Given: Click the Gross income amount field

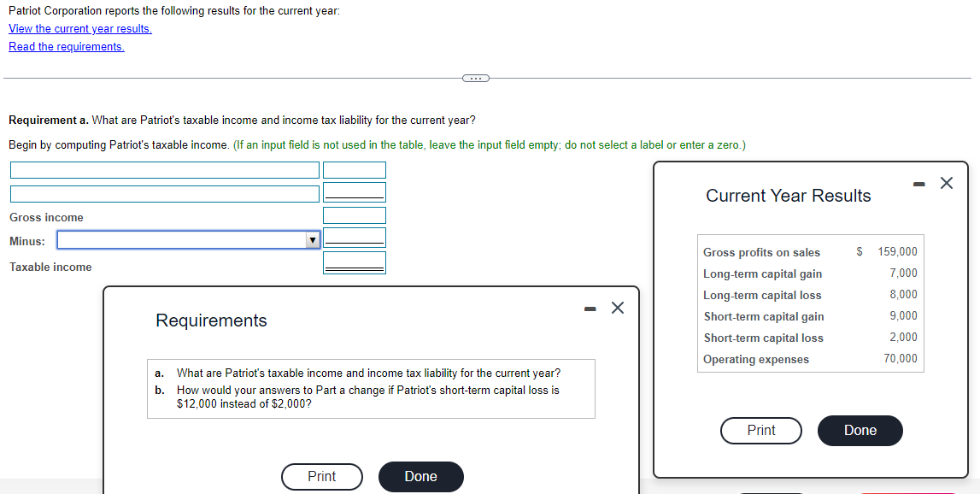Looking at the screenshot, I should pos(355,215).
